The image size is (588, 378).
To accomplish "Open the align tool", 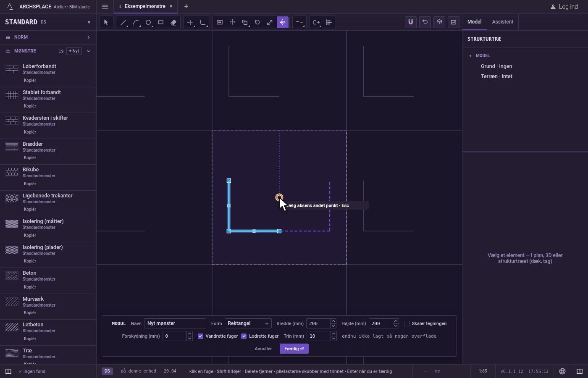I will pos(329,22).
